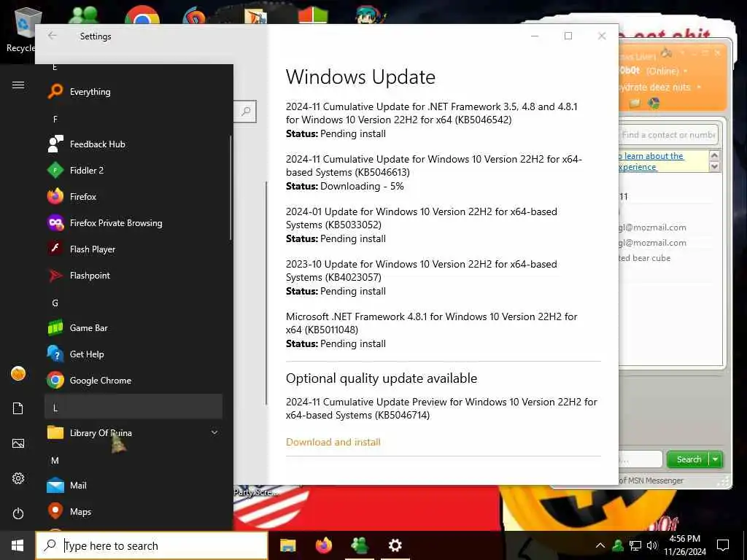Open Flashpoint from the app list
747x560 pixels.
pos(133,275)
